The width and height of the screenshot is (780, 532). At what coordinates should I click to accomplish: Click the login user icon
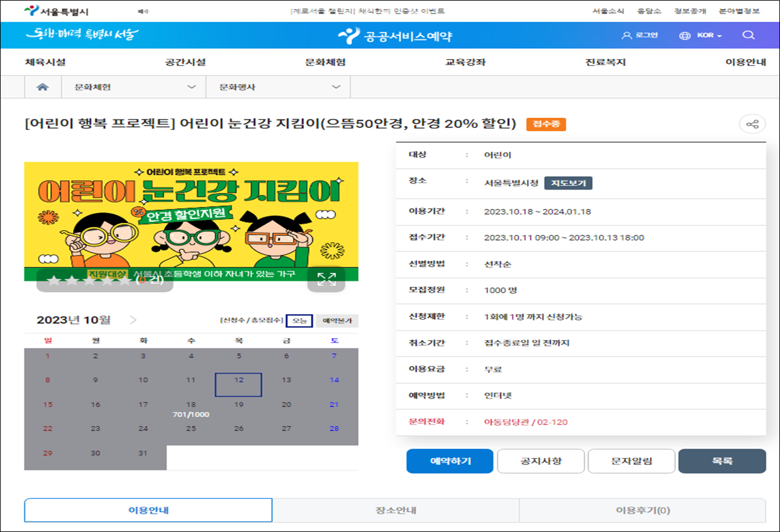627,35
